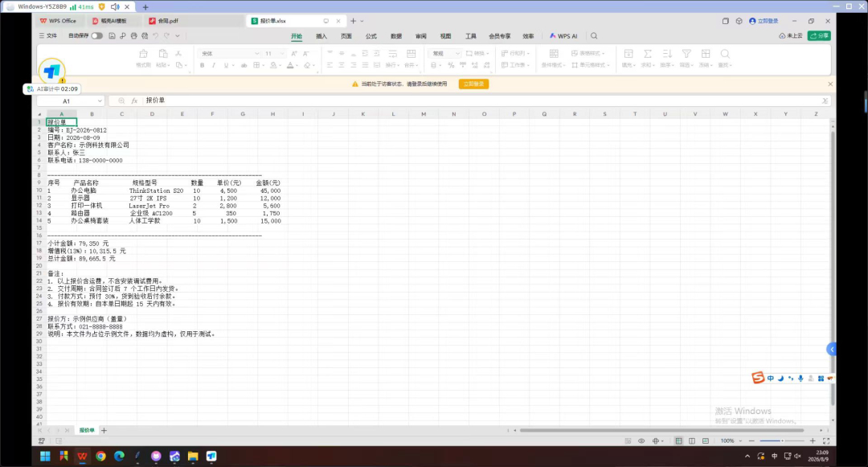Click the orange 立即登录 button in notice bar

(x=474, y=84)
